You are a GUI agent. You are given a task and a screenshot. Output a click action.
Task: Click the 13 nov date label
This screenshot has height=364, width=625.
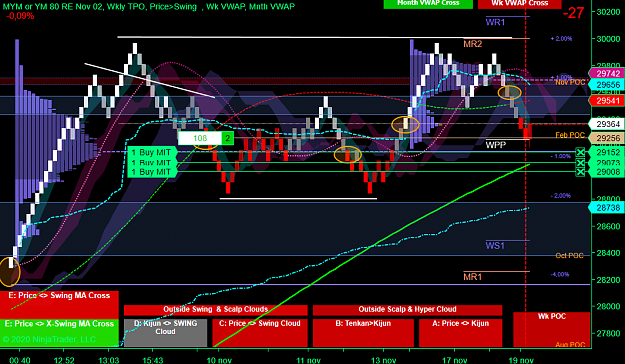383,360
